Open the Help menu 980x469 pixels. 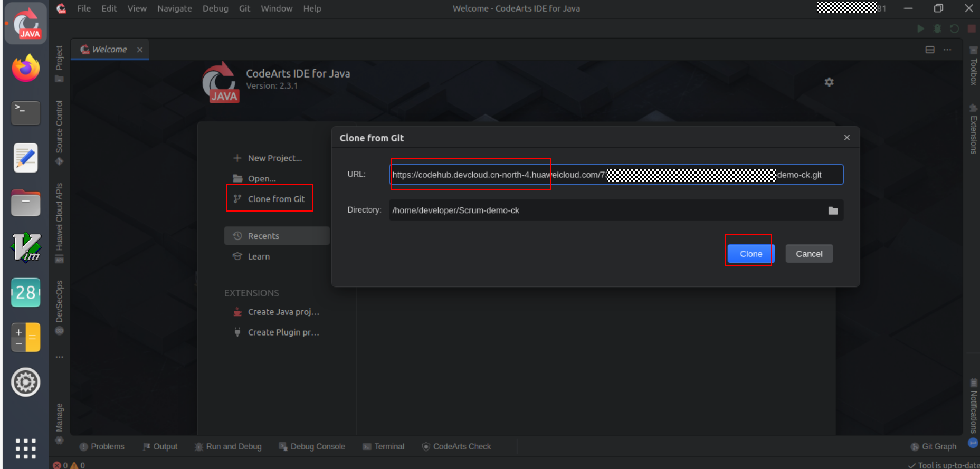point(312,8)
